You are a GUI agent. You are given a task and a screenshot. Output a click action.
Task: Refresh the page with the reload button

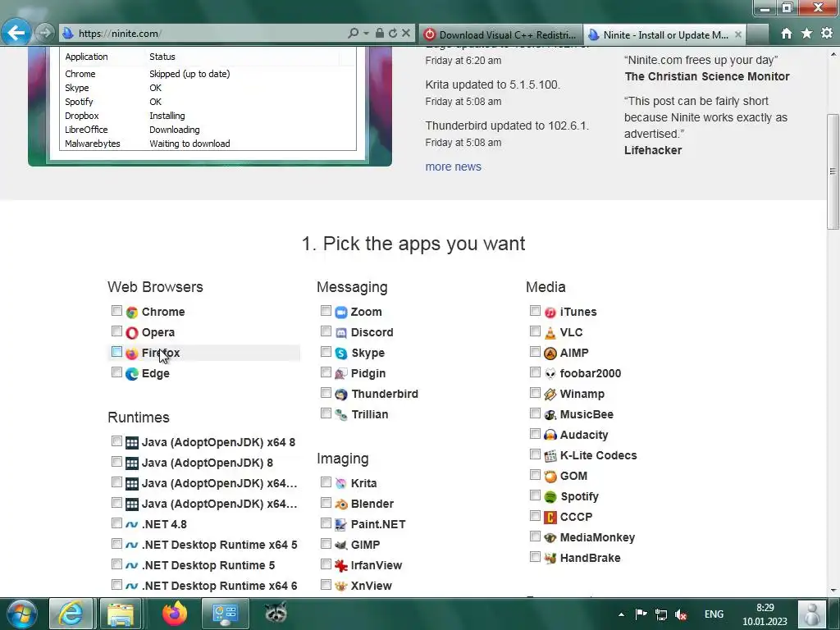click(393, 33)
